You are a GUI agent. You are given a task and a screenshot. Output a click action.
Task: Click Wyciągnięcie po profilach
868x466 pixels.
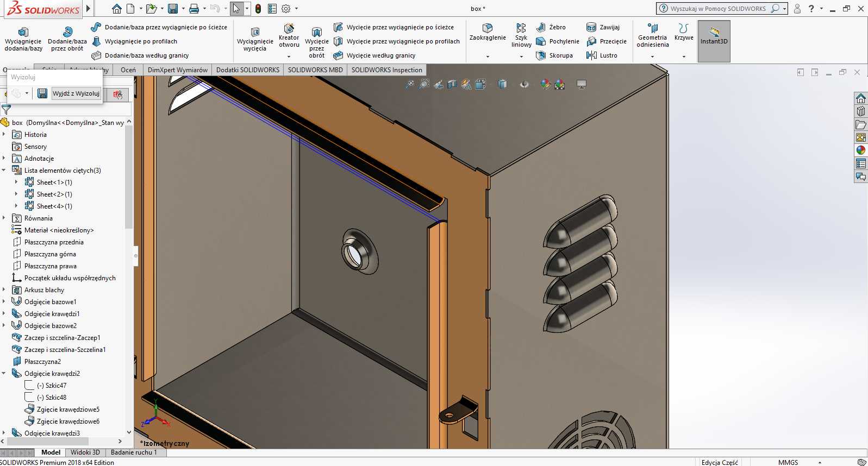(x=134, y=41)
